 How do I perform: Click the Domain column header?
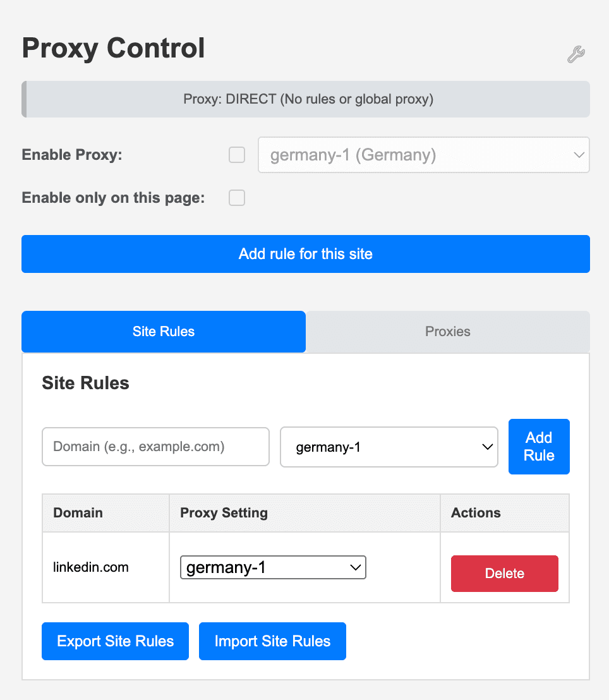pos(78,512)
